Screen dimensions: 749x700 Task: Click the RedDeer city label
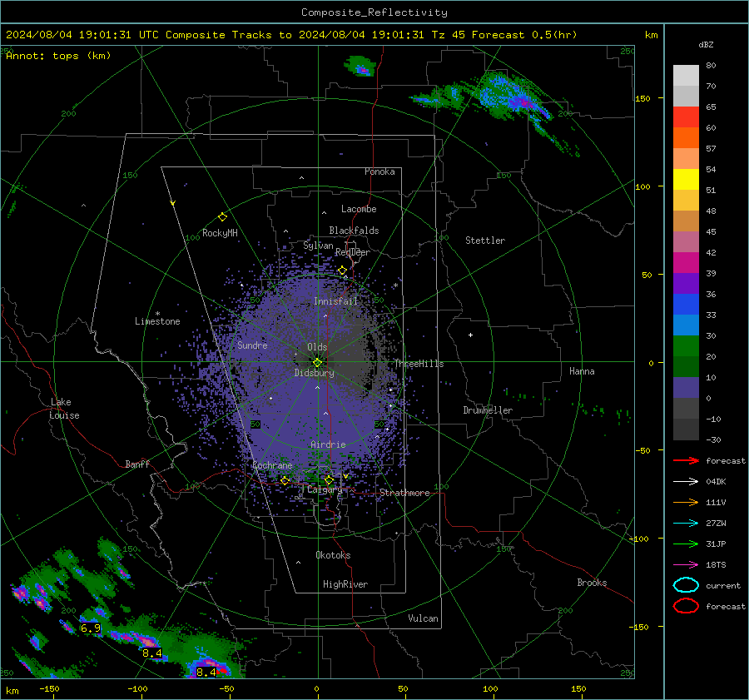click(353, 252)
